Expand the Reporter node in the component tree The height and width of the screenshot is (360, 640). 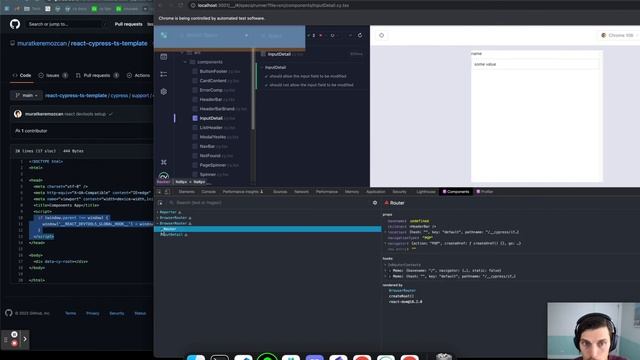pyautogui.click(x=158, y=212)
